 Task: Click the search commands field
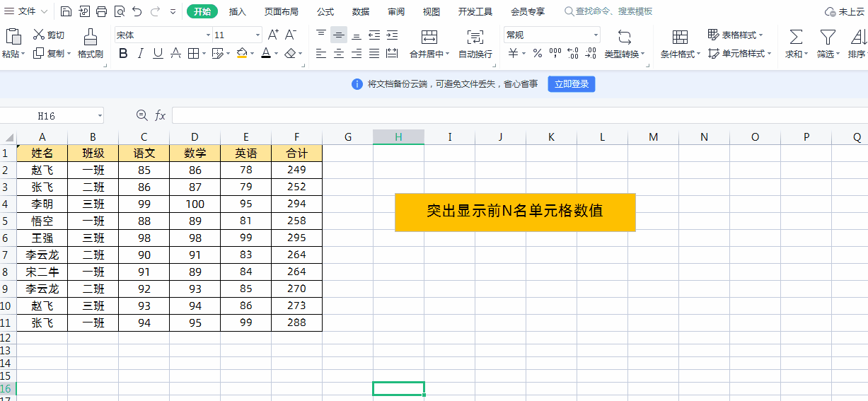[608, 11]
